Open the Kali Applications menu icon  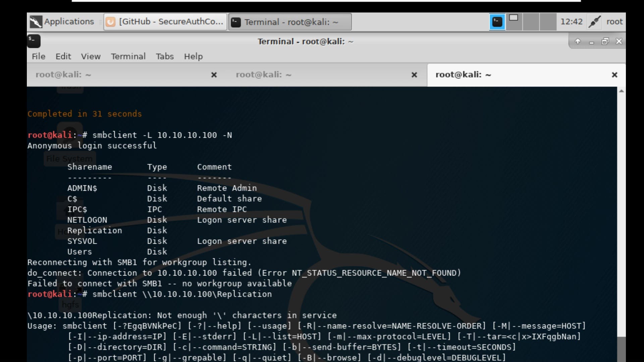[x=36, y=22]
